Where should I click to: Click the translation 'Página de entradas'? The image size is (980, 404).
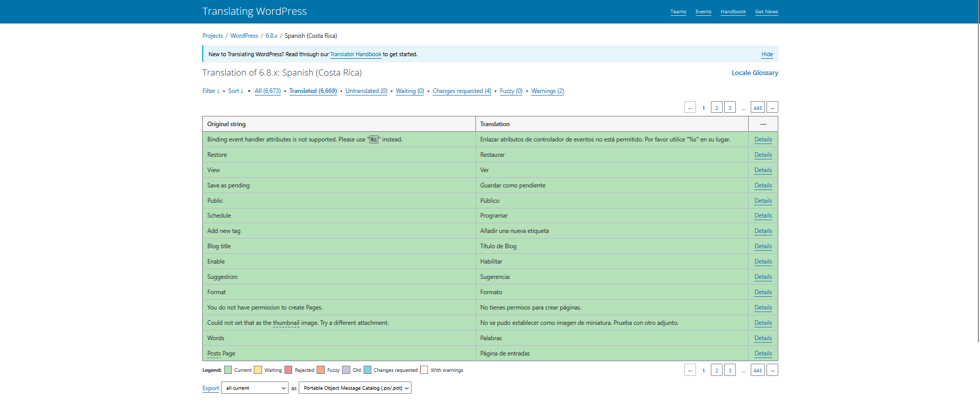click(x=505, y=353)
